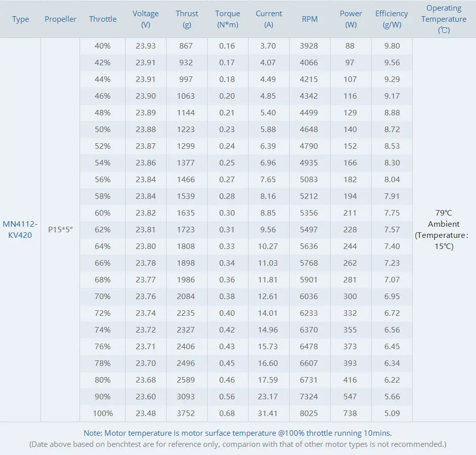Screen dimensions: 476x455
Task: Select the Operating Temperature column header
Action: [x=444, y=19]
